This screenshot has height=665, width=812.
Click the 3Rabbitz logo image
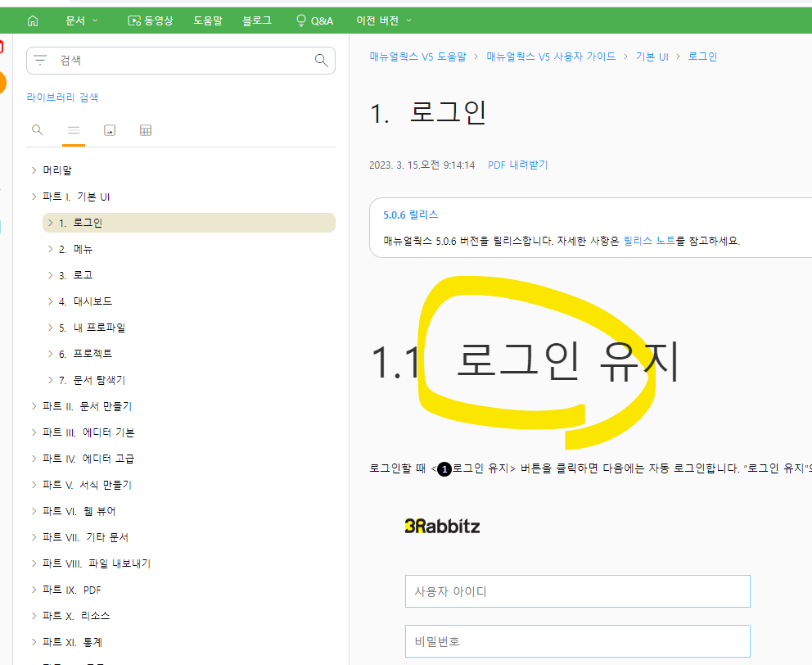click(x=442, y=526)
